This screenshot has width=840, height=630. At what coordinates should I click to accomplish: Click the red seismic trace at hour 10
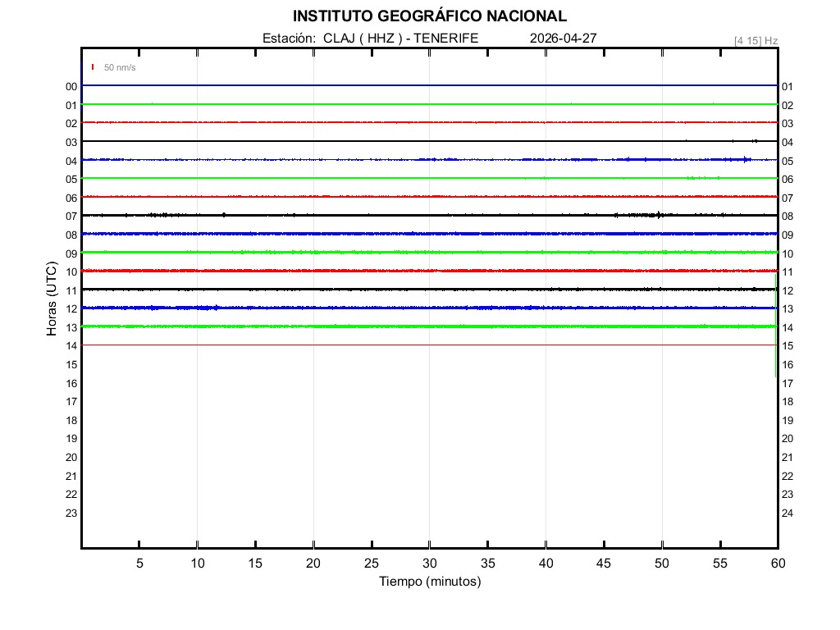click(410, 271)
